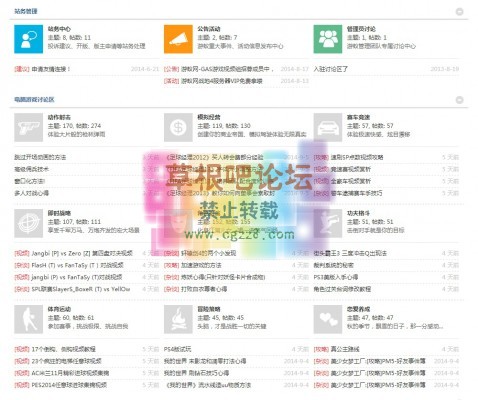Open the green group 管理员讨论 icon
478x400 pixels.
pos(328,39)
